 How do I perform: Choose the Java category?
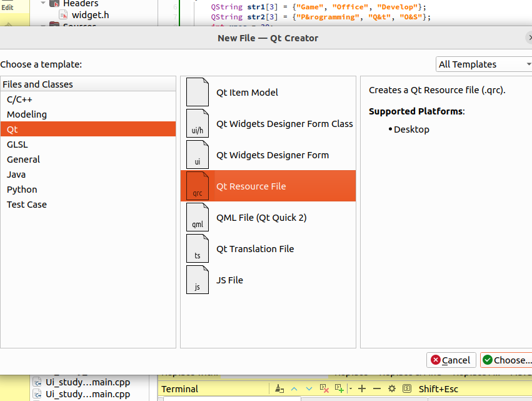88,174
